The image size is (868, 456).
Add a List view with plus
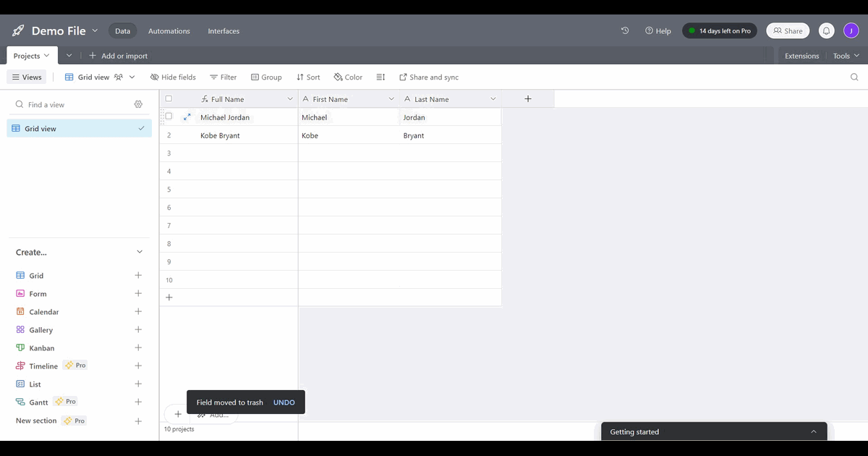point(138,384)
